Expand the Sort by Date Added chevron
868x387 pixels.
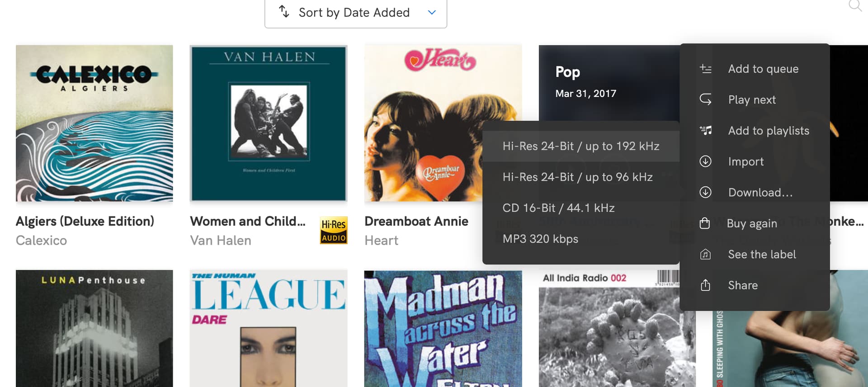(432, 12)
